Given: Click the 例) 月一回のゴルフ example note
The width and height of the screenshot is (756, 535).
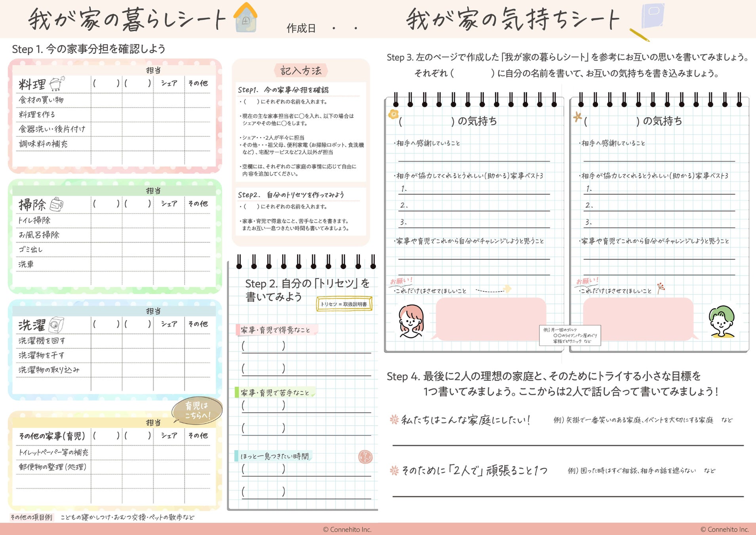Looking at the screenshot, I should point(570,335).
